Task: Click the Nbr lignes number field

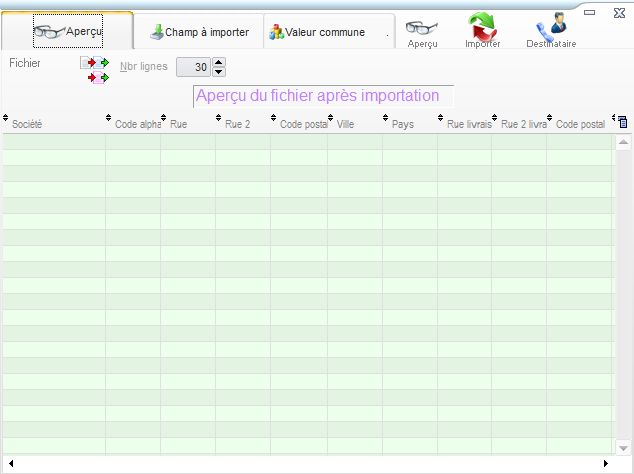Action: tap(194, 67)
